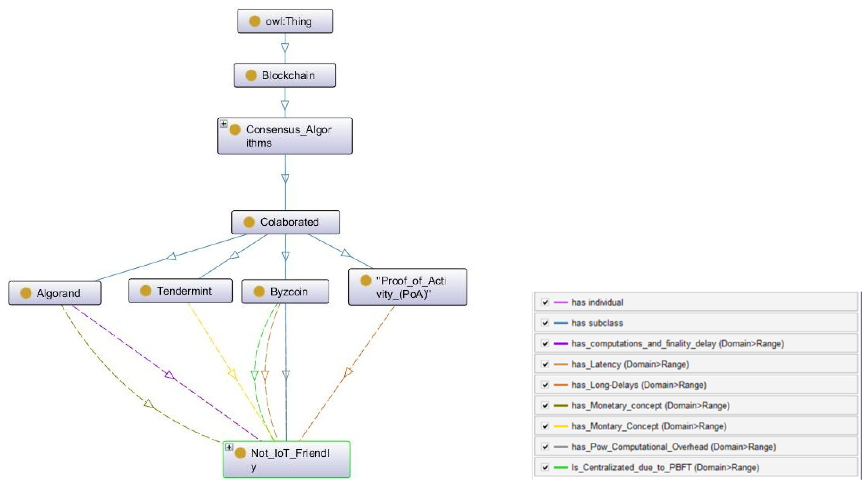Viewport: 868px width, 490px height.
Task: Select the has_Long-Delays legend label
Action: coord(639,385)
